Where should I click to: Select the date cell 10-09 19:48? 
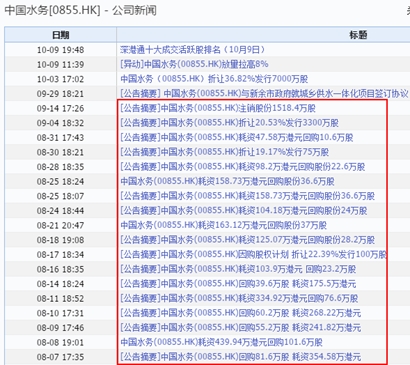pyautogui.click(x=60, y=50)
